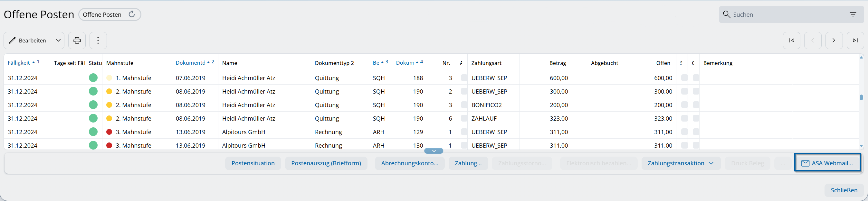Collapse the table using the blue chevron handle
Viewport: 868px width, 201px height.
click(434, 151)
